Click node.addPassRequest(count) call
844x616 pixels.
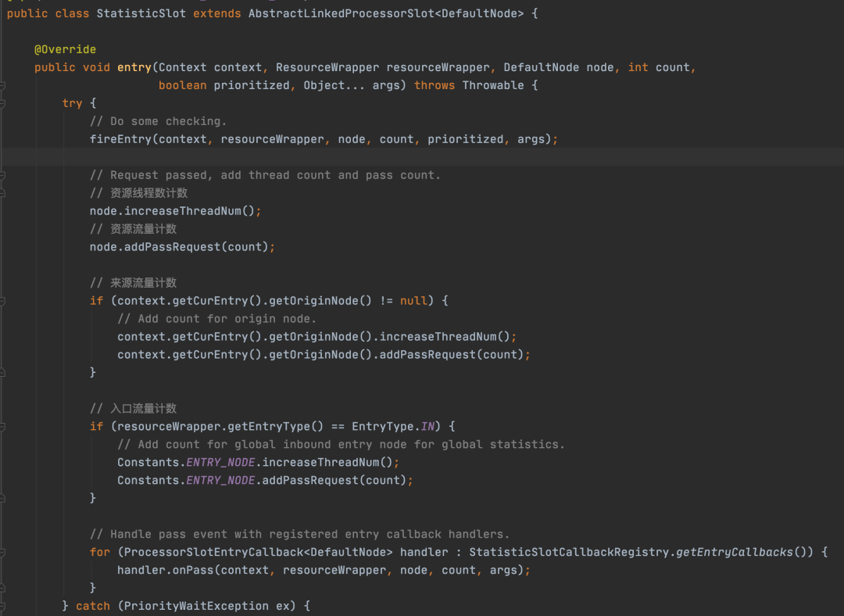182,246
